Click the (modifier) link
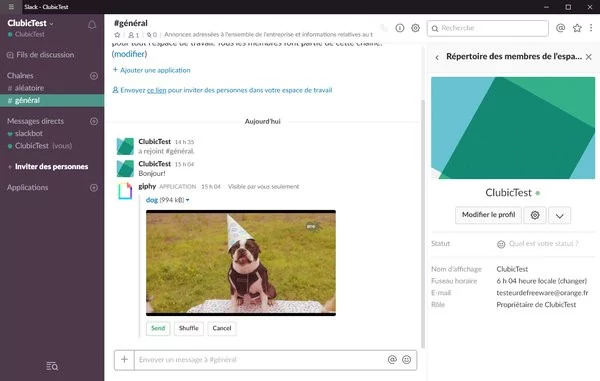Screen dimensions: 600x381 [x=129, y=54]
